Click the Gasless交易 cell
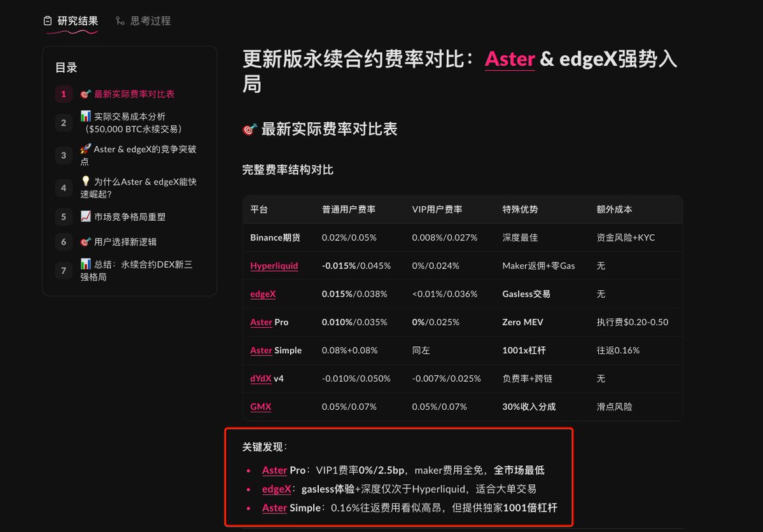 pyautogui.click(x=526, y=294)
